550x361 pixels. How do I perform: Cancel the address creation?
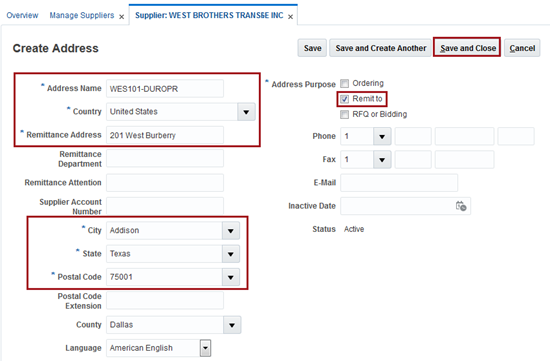[522, 48]
